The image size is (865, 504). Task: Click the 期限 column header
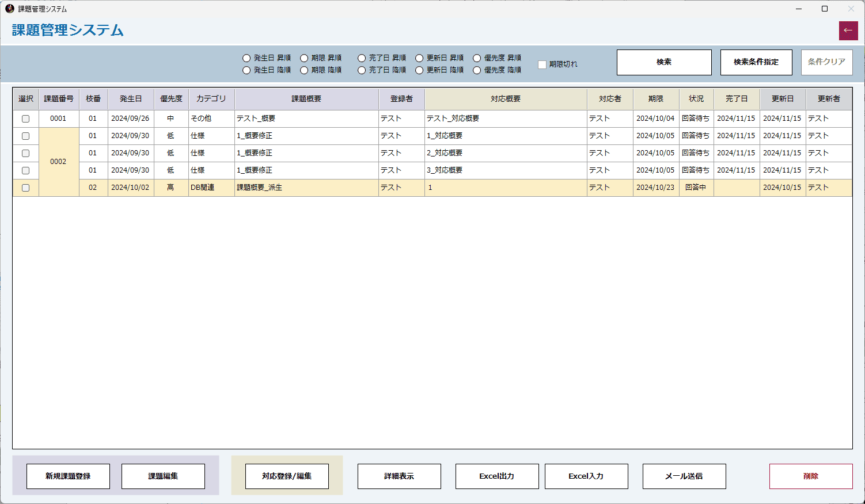tap(656, 99)
